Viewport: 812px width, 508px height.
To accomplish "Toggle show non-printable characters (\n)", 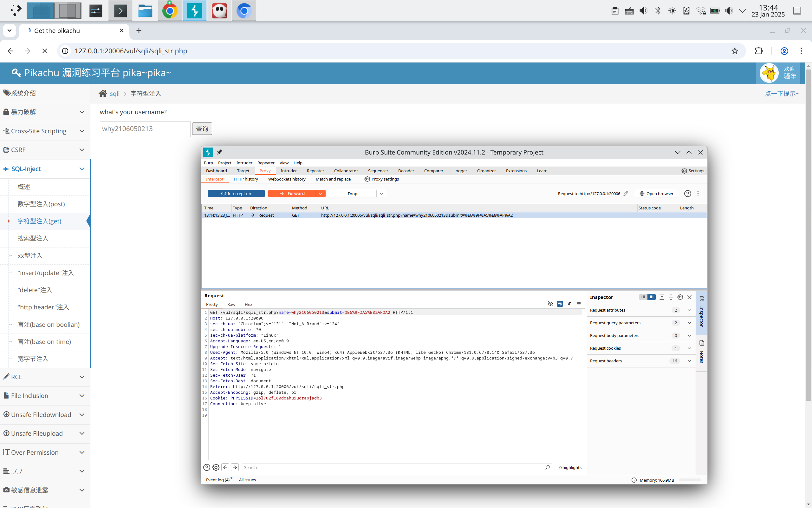I will [569, 304].
